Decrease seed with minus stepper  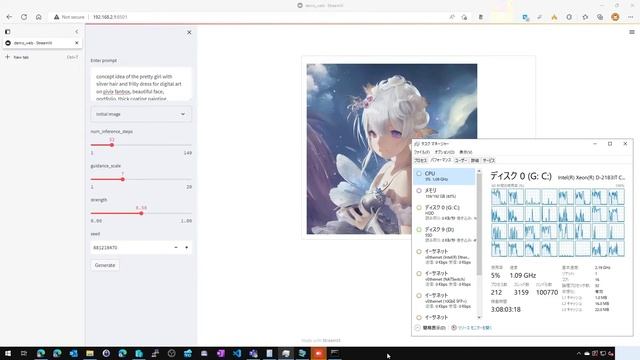click(176, 247)
